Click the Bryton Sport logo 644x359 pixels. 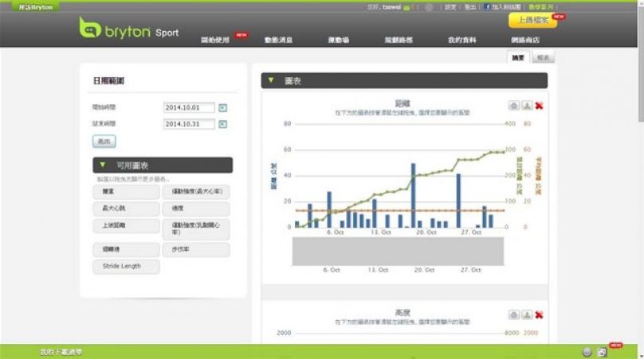[x=128, y=29]
